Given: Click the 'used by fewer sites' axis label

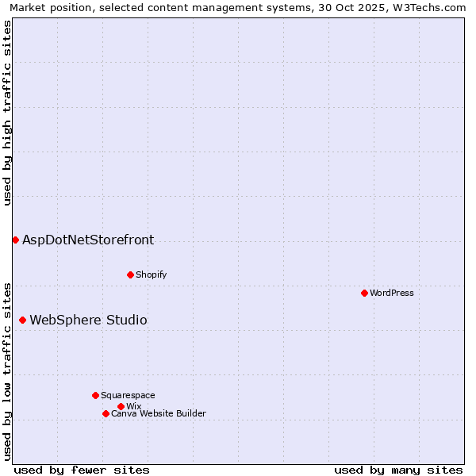Looking at the screenshot, I should click(82, 470).
